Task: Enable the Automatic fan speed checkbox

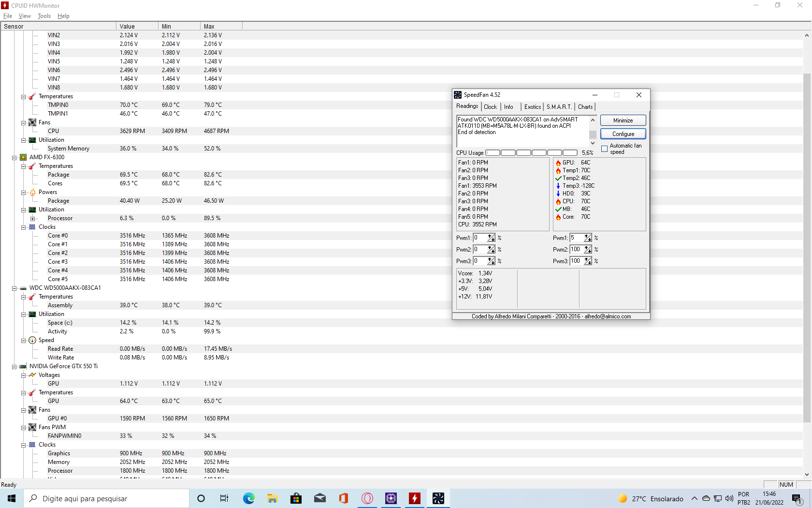Action: [x=604, y=149]
